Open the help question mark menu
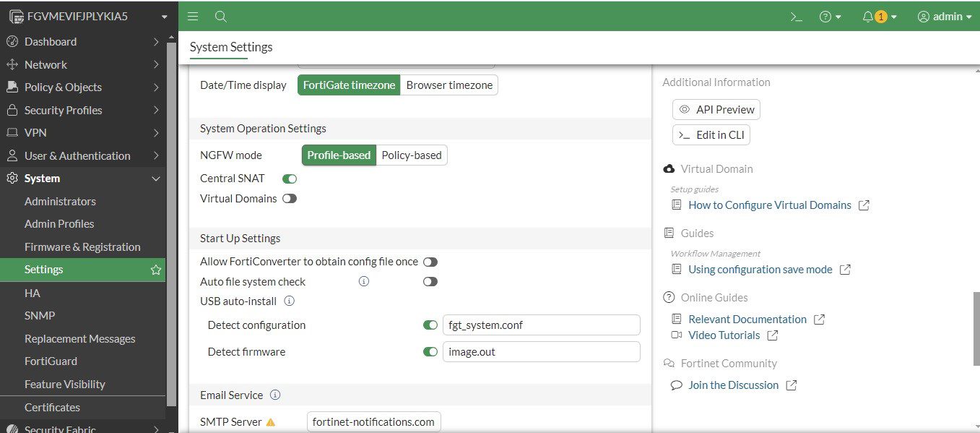 [x=831, y=17]
